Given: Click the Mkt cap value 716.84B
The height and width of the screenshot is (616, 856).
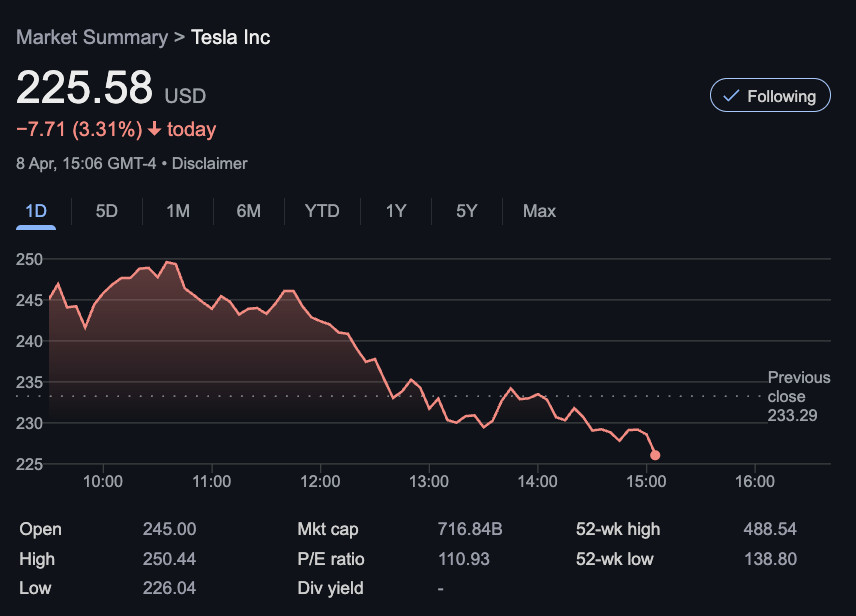Looking at the screenshot, I should [470, 529].
